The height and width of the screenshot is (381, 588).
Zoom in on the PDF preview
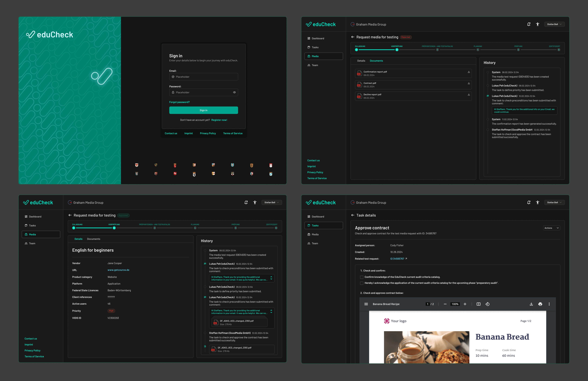(x=465, y=304)
